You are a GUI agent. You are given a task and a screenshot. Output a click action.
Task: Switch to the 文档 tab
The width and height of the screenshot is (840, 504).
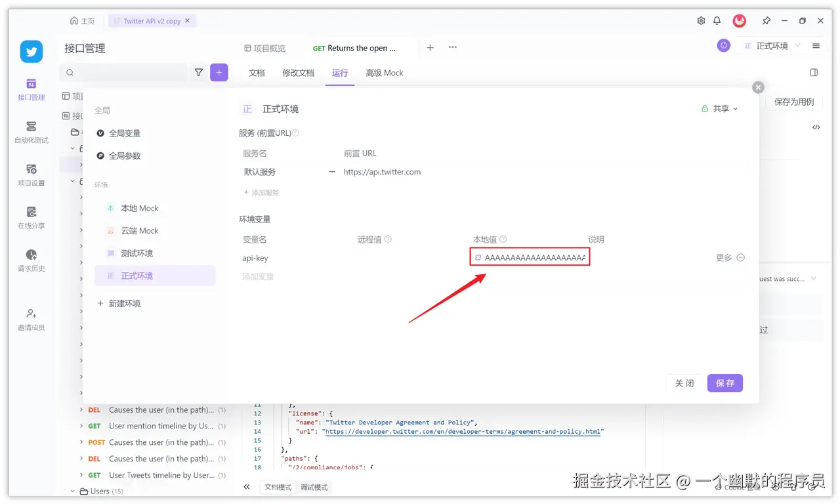[x=257, y=73]
